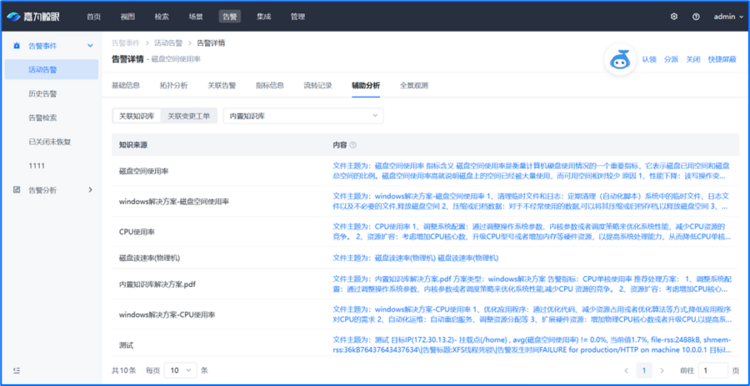This screenshot has width=750, height=386.
Task: Go to next page arrow in pagination
Action: [x=662, y=370]
